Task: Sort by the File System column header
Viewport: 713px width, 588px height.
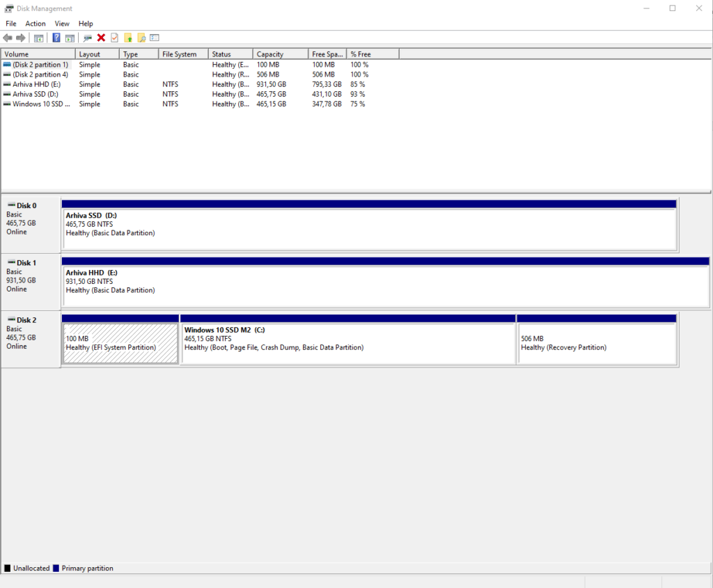Action: pos(184,54)
